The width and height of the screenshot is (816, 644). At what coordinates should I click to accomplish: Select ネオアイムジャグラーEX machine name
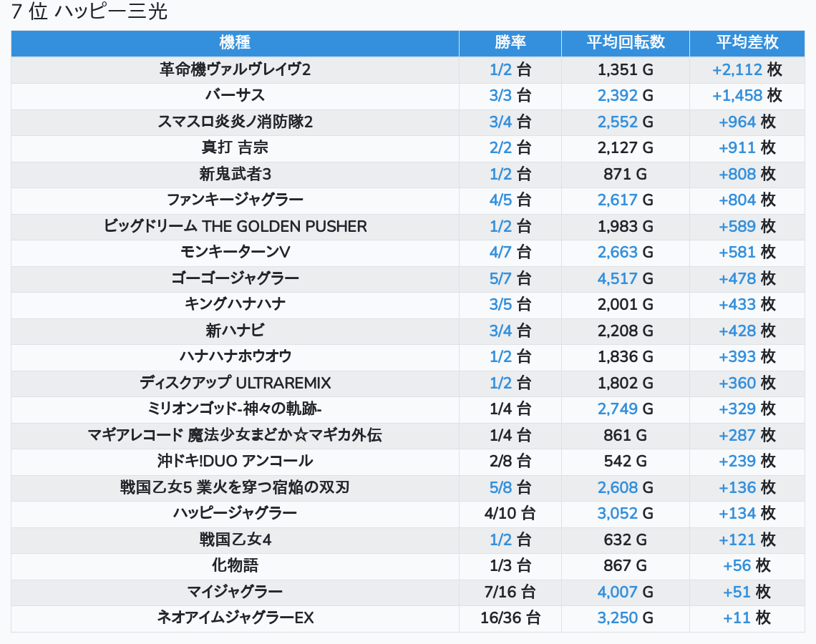235,618
